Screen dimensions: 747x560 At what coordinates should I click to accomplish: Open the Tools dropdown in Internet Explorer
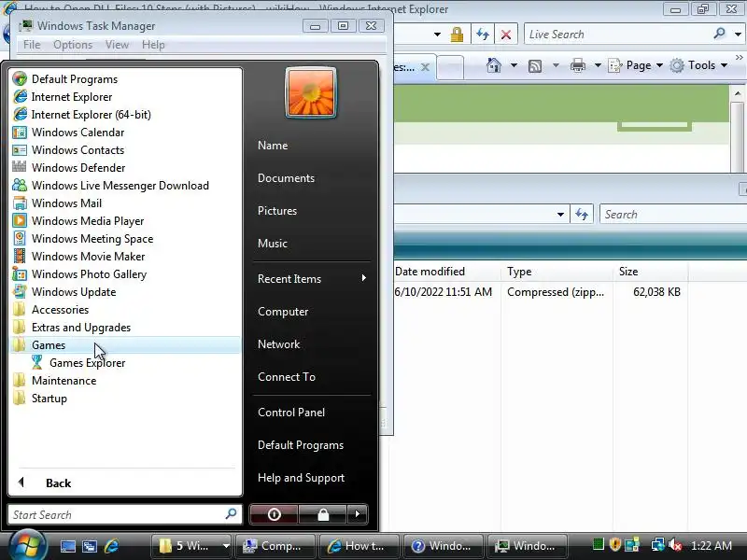point(698,65)
